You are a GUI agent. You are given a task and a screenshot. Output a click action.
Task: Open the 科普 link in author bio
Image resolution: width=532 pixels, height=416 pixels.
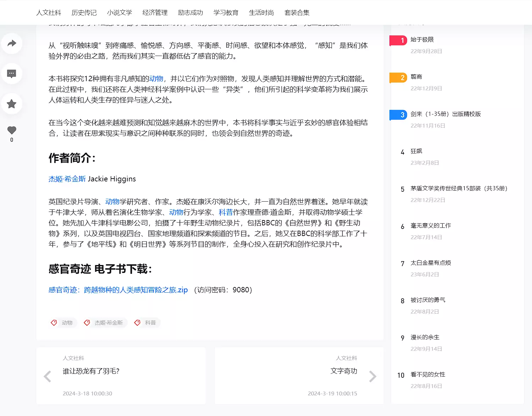226,212
